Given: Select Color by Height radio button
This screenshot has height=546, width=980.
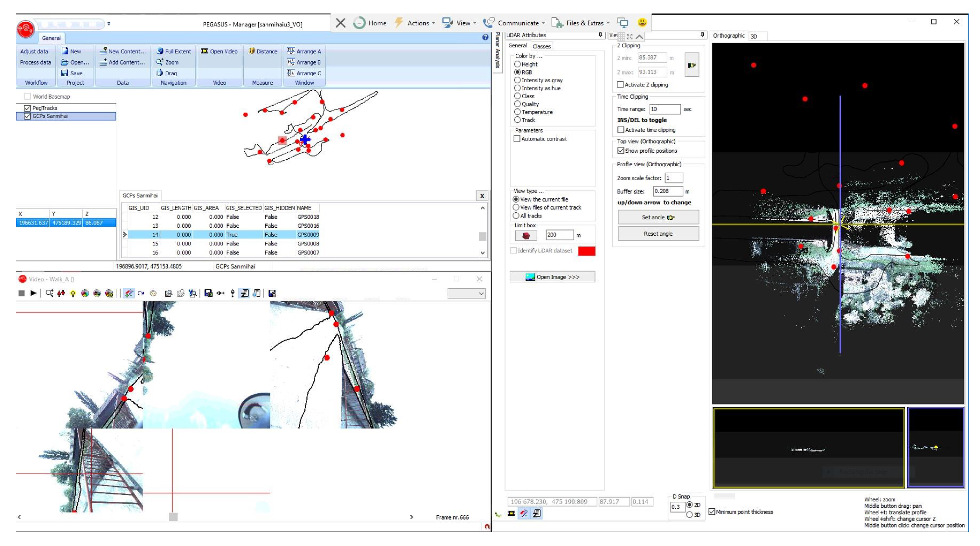Looking at the screenshot, I should pyautogui.click(x=517, y=64).
